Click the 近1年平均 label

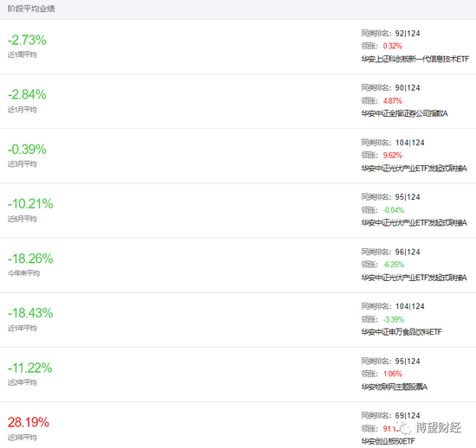(x=23, y=328)
